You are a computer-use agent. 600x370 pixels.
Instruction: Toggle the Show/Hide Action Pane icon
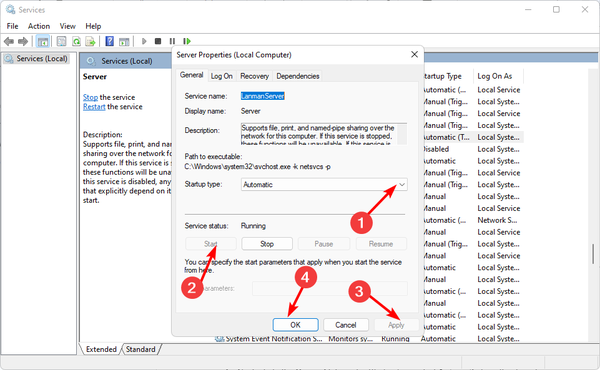(x=124, y=41)
